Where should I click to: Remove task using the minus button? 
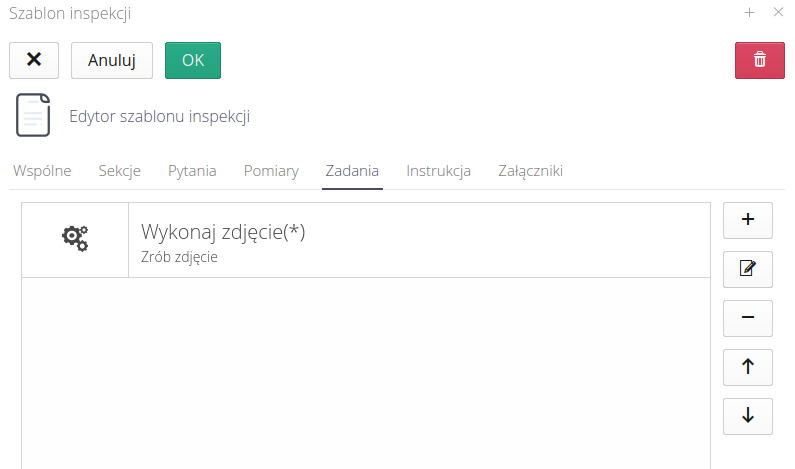[748, 318]
